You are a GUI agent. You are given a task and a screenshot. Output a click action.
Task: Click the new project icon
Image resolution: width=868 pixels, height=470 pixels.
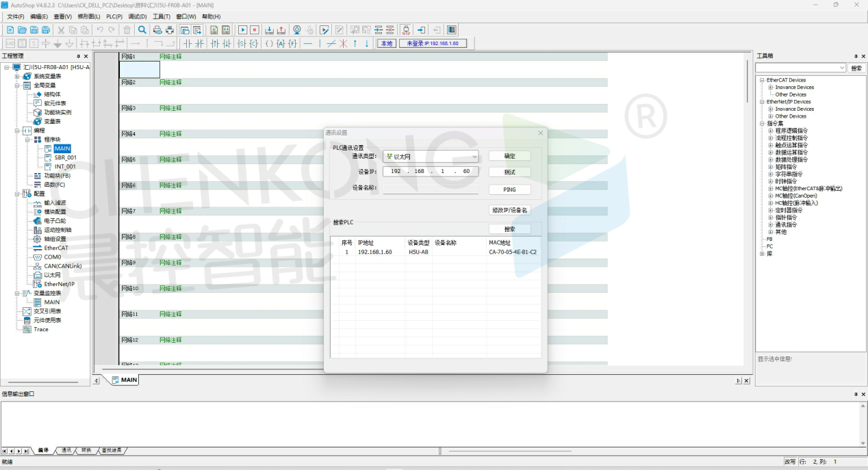click(10, 30)
